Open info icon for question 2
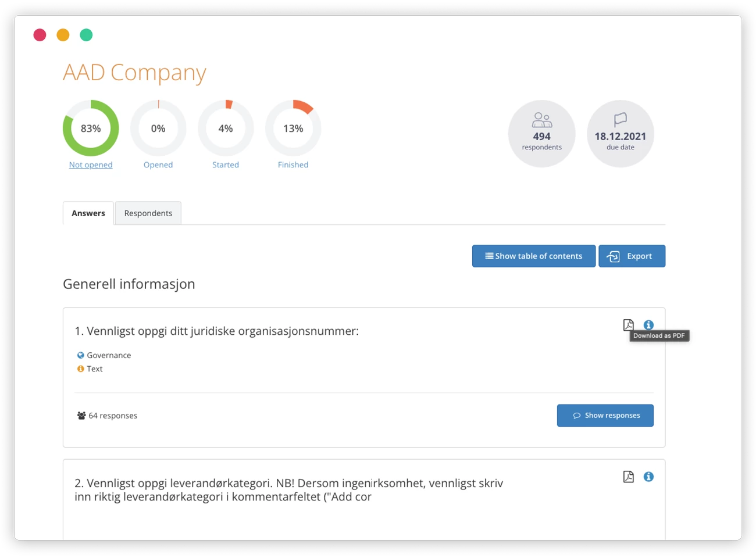 pos(648,477)
